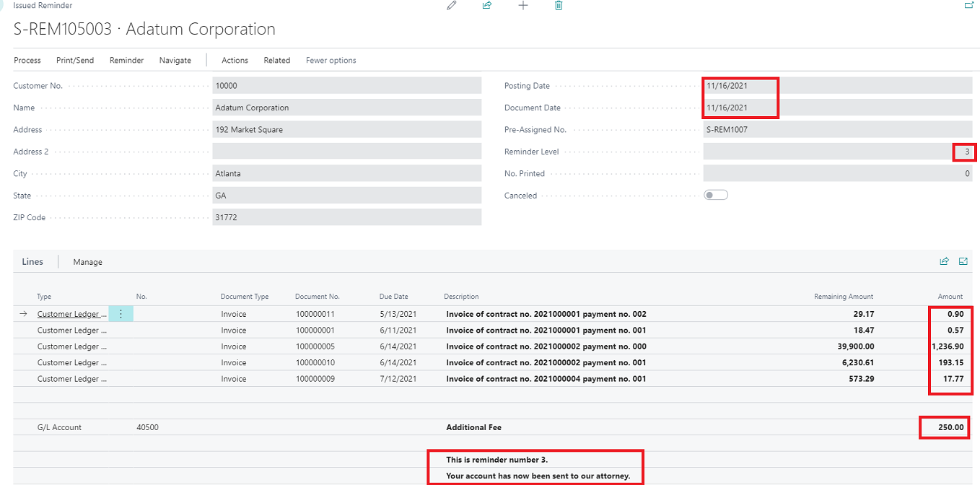Click the plus new record icon
Screen dimensions: 980x485
pyautogui.click(x=523, y=6)
